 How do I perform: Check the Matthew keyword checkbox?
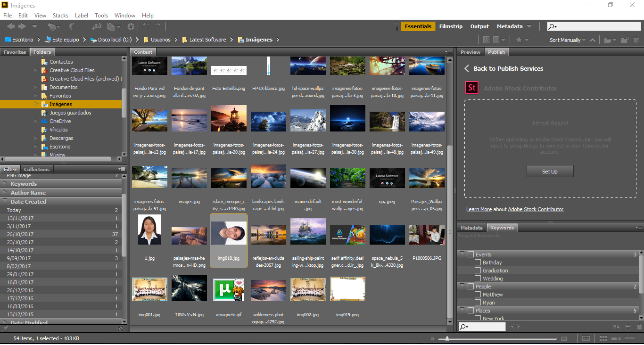(x=478, y=295)
